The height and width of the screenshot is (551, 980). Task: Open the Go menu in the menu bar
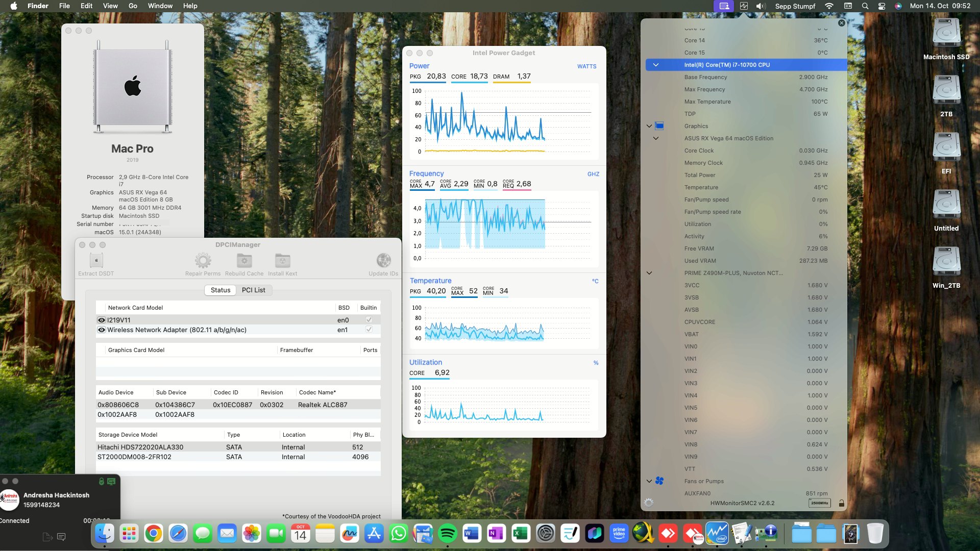[132, 6]
